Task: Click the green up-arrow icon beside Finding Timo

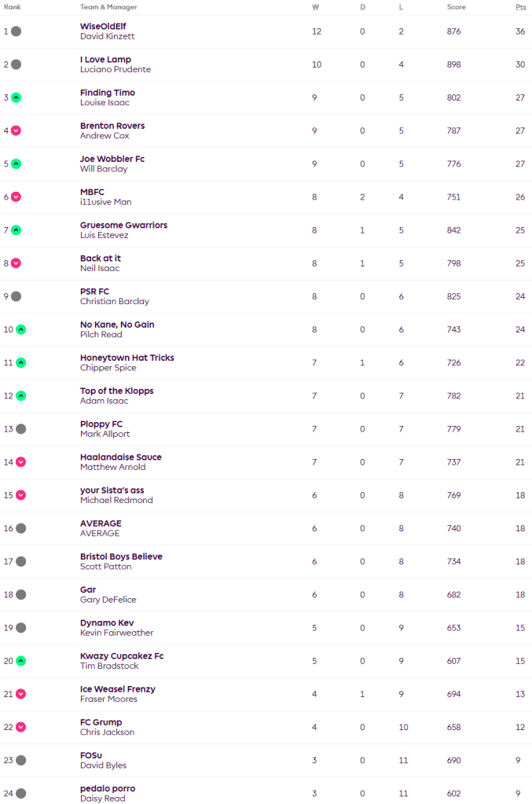Action: (17, 97)
